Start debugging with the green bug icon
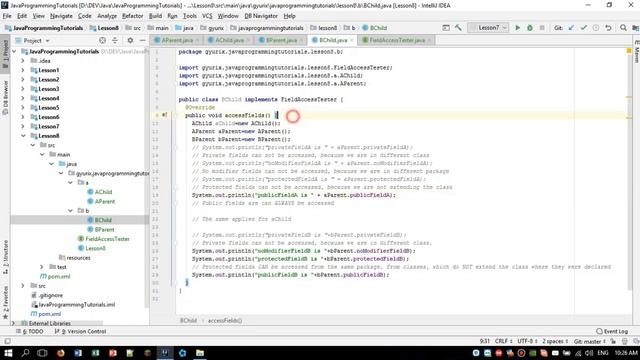The image size is (640, 360). tap(530, 28)
